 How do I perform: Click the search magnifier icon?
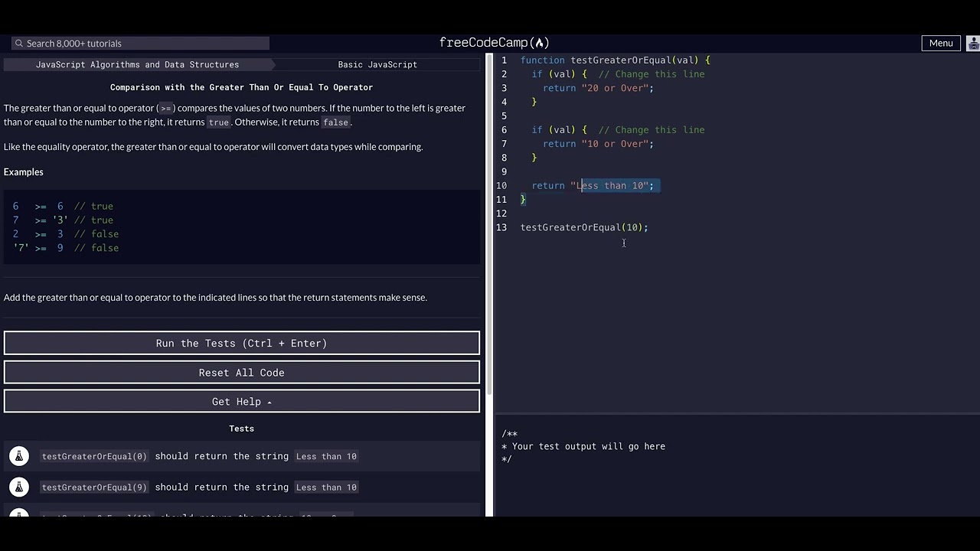[19, 44]
